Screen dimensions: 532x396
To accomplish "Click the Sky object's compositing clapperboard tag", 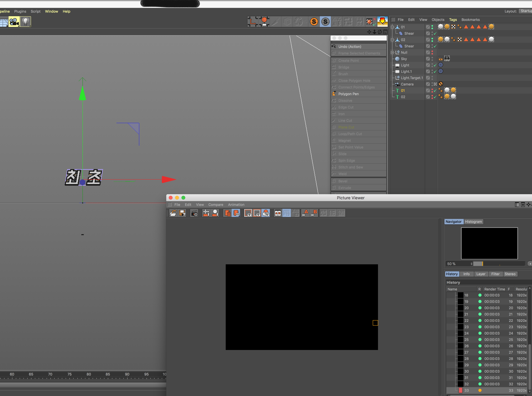I will coord(440,59).
